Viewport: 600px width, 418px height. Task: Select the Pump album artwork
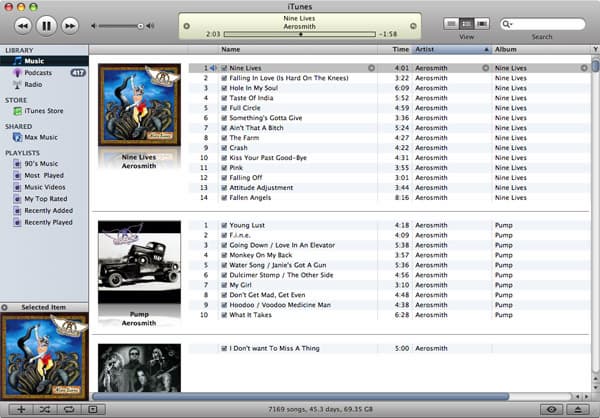click(x=139, y=262)
